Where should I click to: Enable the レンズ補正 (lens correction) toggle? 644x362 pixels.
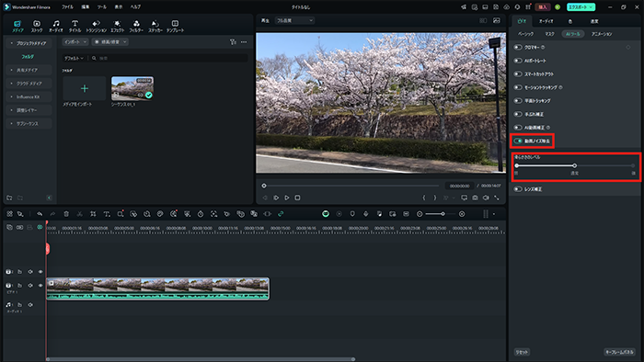click(518, 189)
